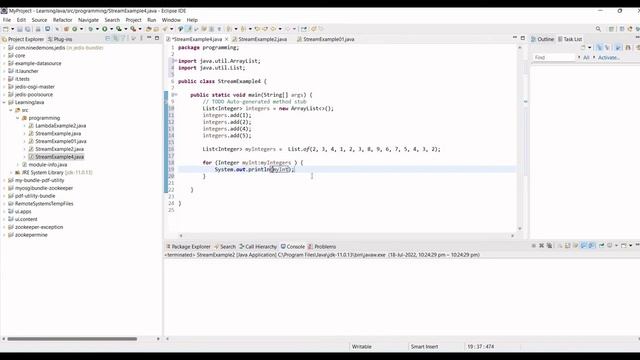Click the Project Explorer horizontal scrollbar

click(72, 339)
